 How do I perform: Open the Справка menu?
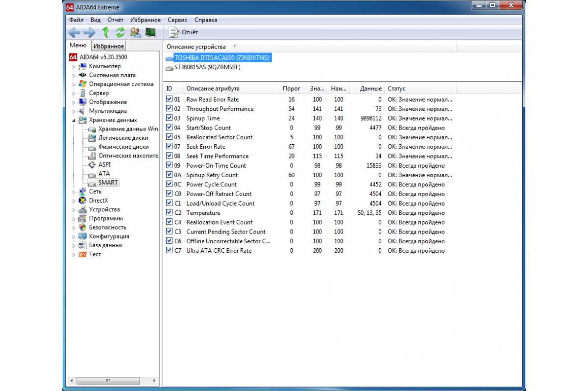tap(206, 20)
